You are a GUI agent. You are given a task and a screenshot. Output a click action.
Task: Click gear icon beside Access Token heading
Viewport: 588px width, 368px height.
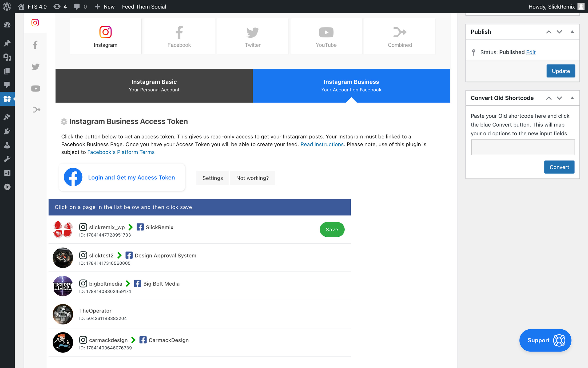point(64,121)
